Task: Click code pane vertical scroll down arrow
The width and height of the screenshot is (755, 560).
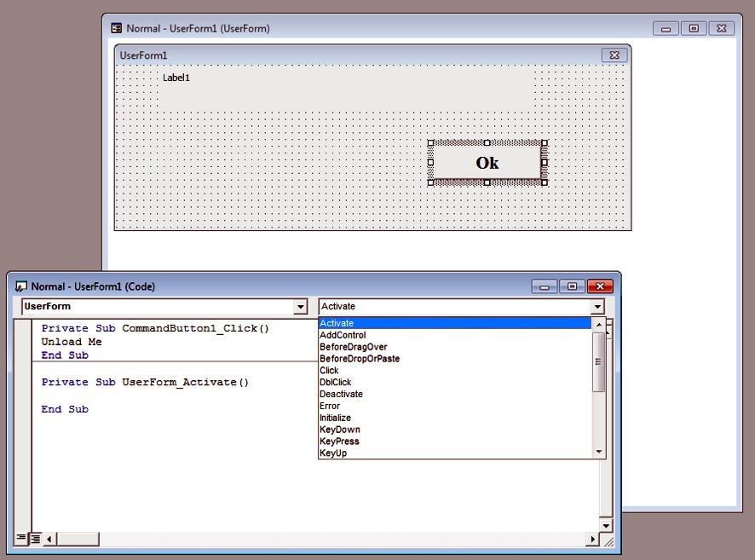Action: click(x=606, y=525)
